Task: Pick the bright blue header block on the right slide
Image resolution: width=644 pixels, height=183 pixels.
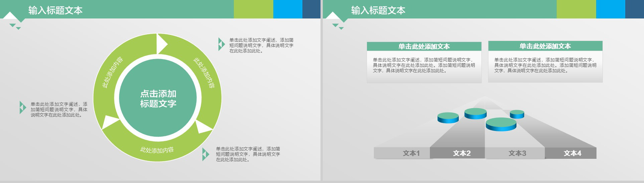Action: click(611, 9)
